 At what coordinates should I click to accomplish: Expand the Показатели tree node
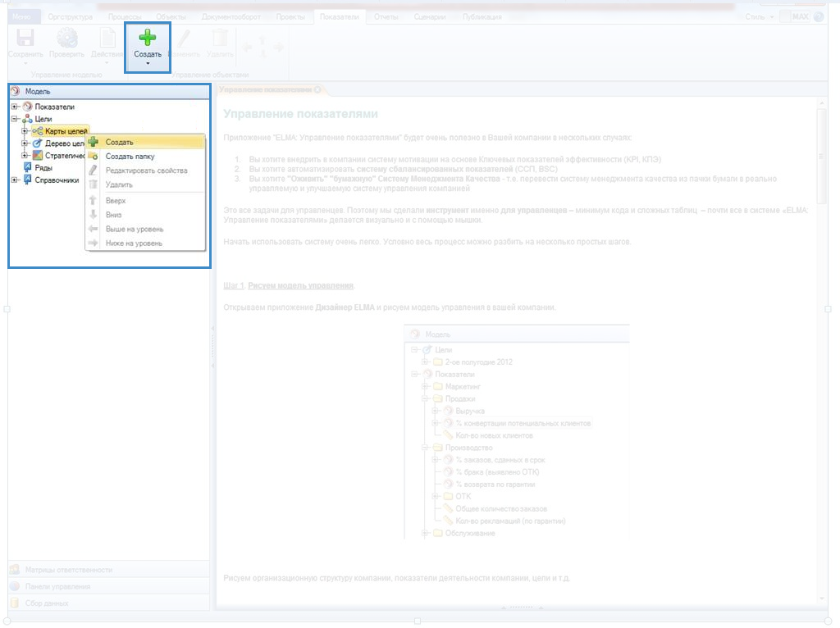coord(16,107)
